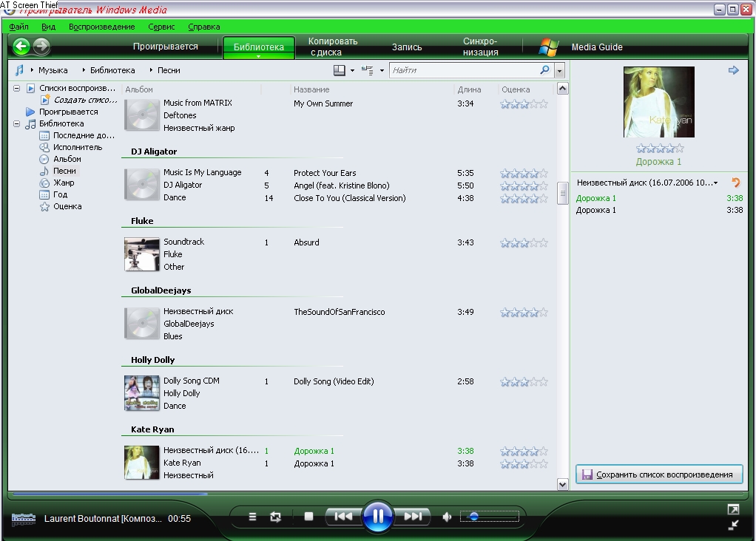Select Исполнитель in the library tree

(78, 147)
